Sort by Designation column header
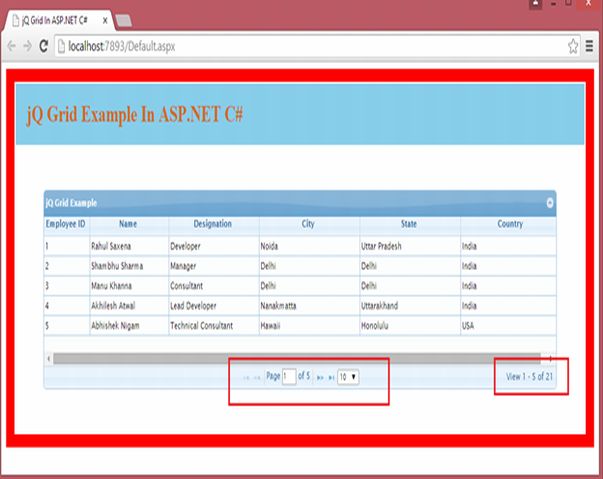Viewport: 603px width, 479px height. click(x=213, y=224)
